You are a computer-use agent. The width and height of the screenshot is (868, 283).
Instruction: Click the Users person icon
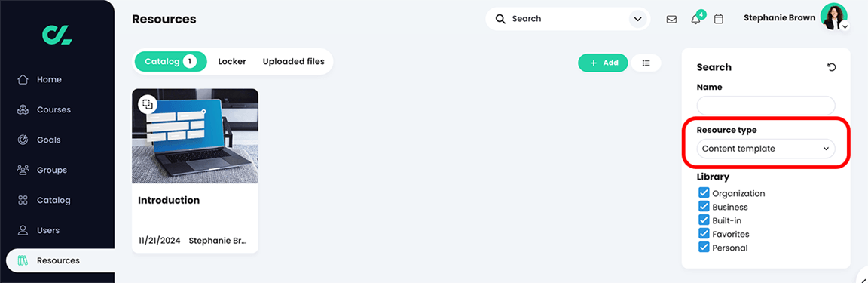click(23, 230)
